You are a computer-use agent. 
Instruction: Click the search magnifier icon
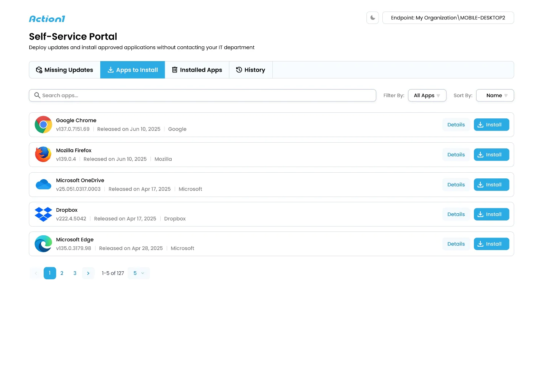(x=37, y=96)
